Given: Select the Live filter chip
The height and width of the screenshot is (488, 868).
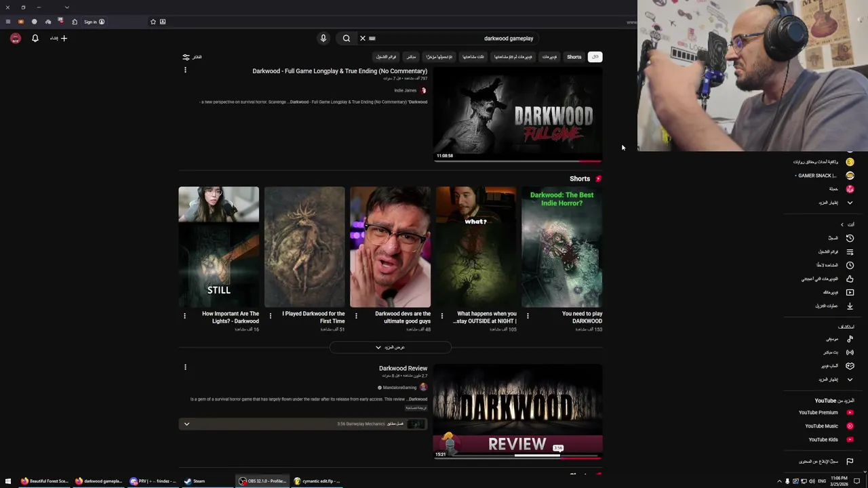Looking at the screenshot, I should tap(411, 57).
